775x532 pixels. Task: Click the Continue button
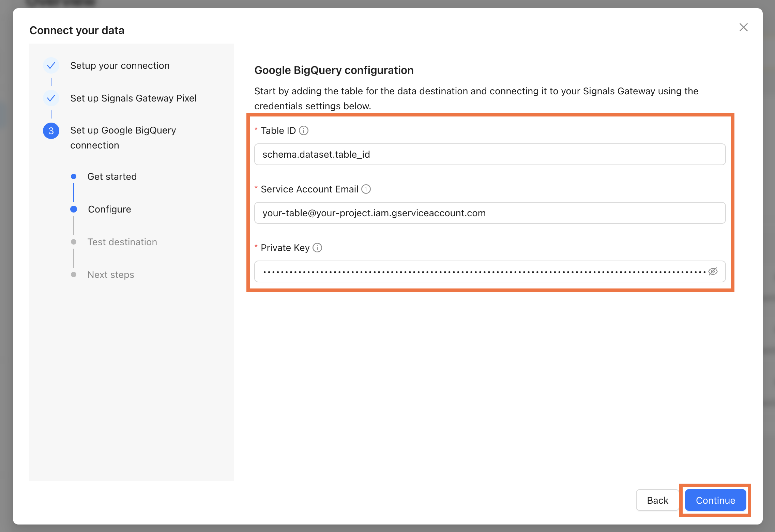[x=715, y=500]
